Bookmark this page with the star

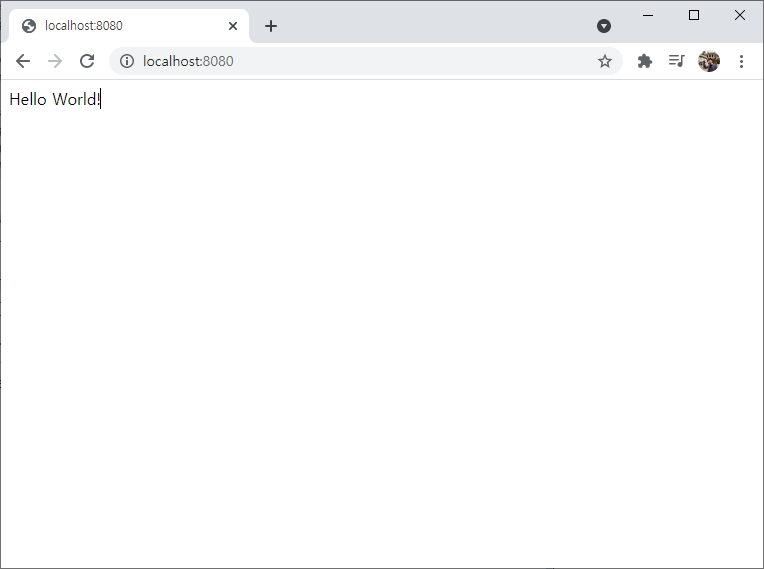(605, 61)
